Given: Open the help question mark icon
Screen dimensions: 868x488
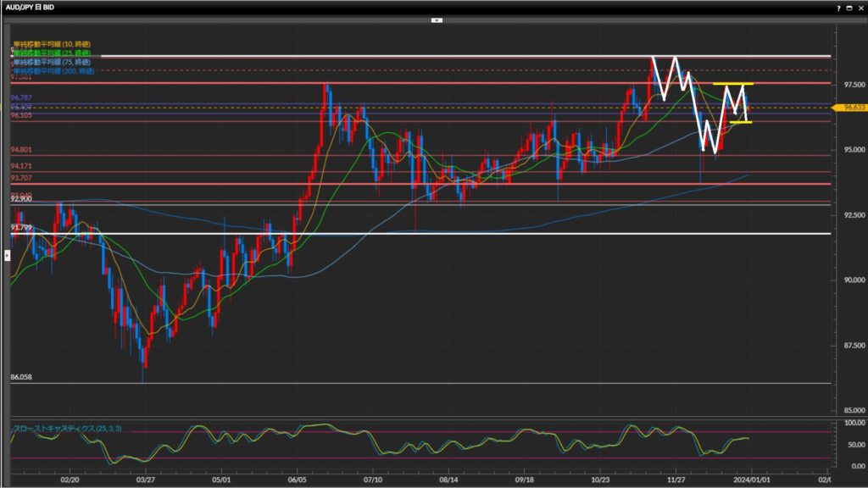Looking at the screenshot, I should click(838, 6).
